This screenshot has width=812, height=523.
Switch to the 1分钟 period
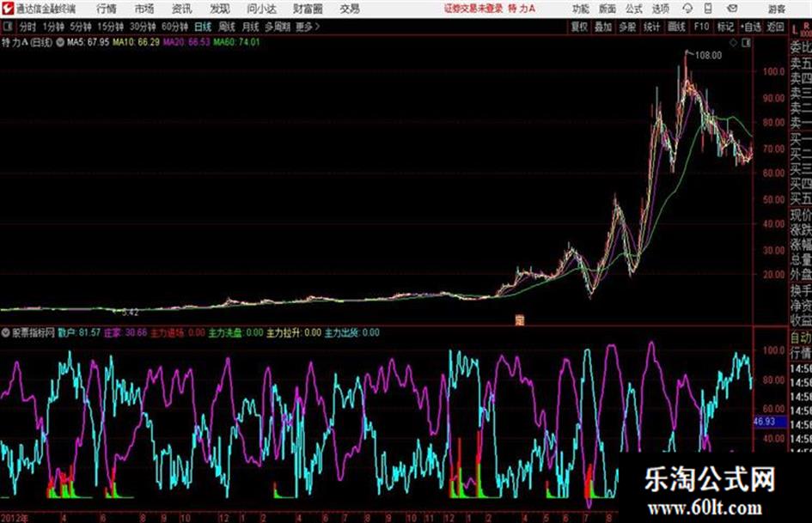[52, 27]
